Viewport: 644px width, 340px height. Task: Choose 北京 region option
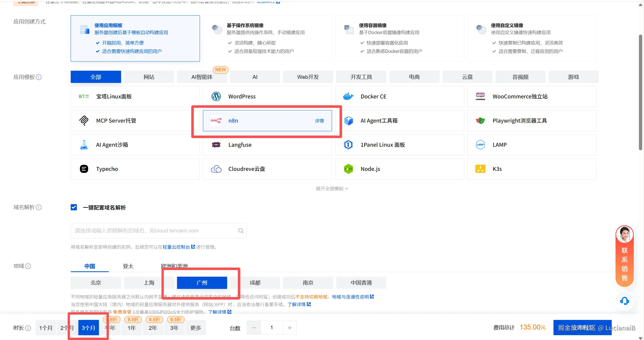click(x=96, y=283)
